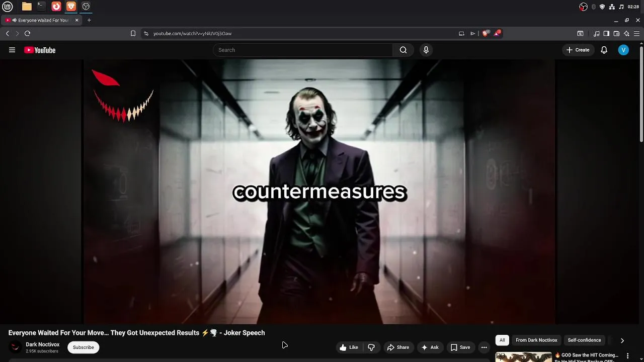The image size is (644, 362).
Task: Bookmark this page in the address bar
Action: pos(133,33)
